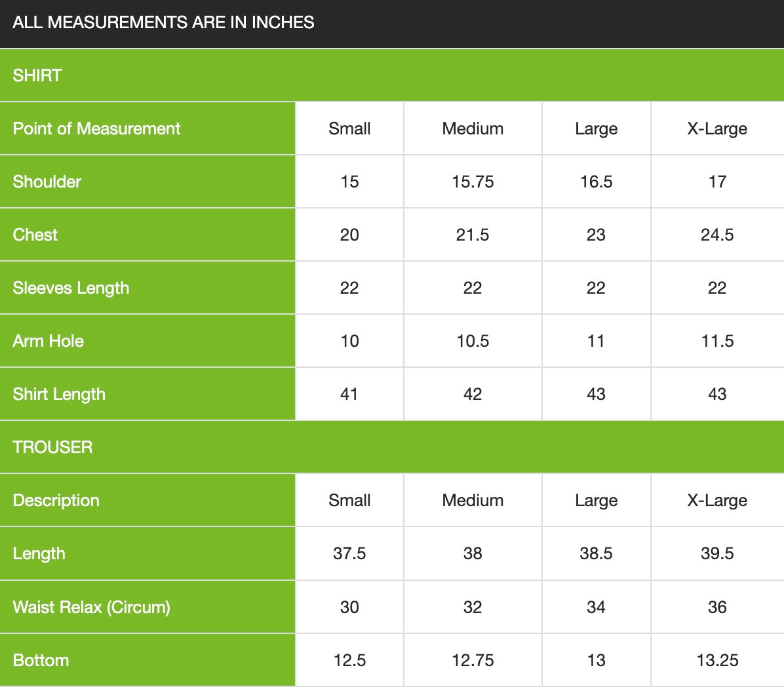Screen dimensions: 784x691
Task: Click the Description label in trouser table
Action: (x=56, y=500)
